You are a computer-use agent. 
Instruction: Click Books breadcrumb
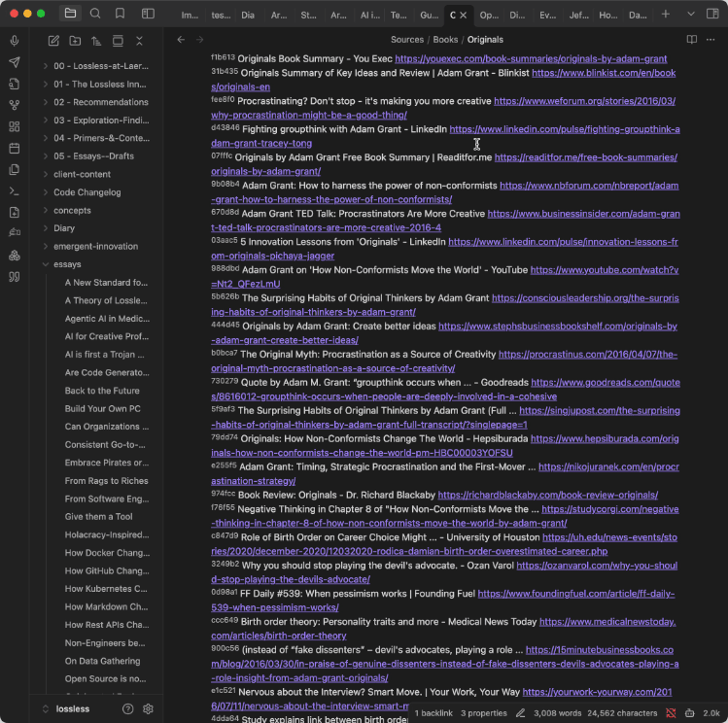click(445, 40)
